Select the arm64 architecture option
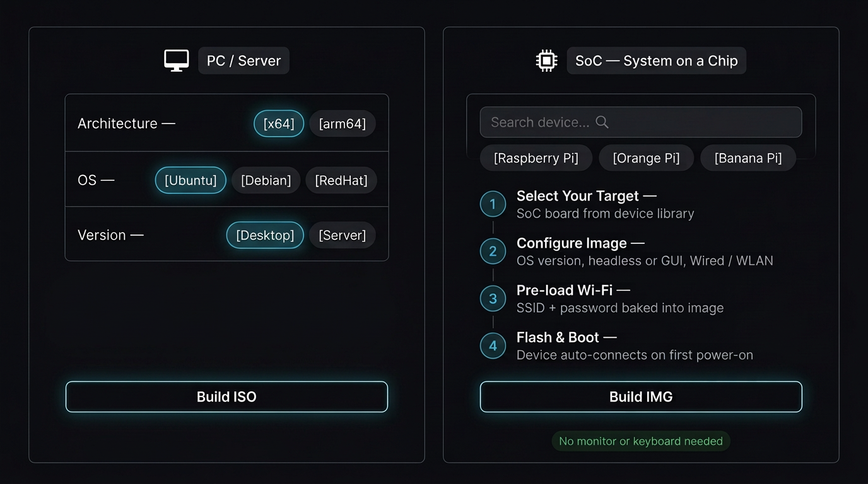 pyautogui.click(x=342, y=124)
